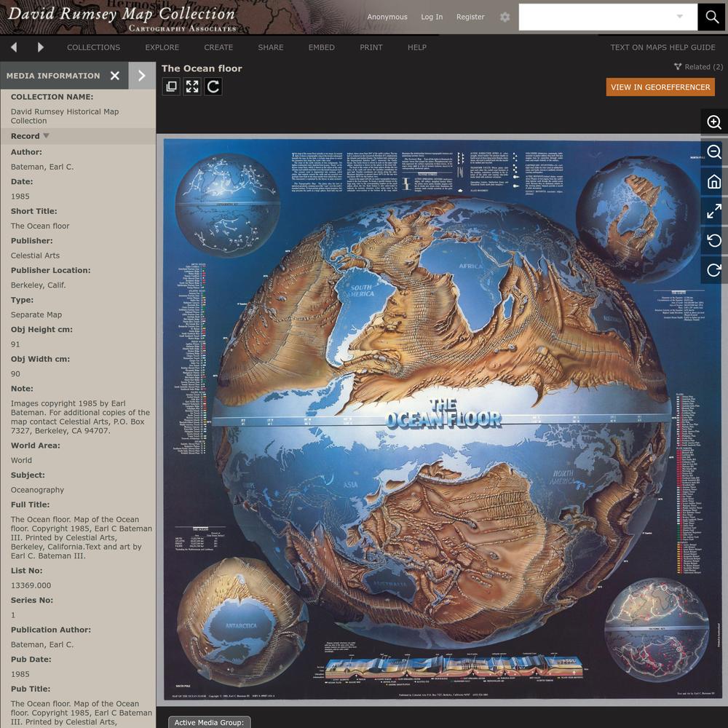Open the Collections menu
Screen dimensions: 728x728
coord(93,47)
